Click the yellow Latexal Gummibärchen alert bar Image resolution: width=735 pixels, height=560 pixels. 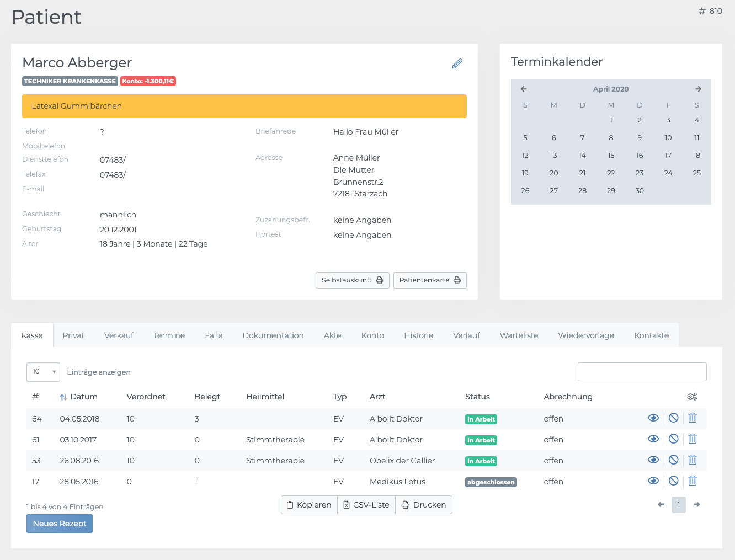point(244,106)
